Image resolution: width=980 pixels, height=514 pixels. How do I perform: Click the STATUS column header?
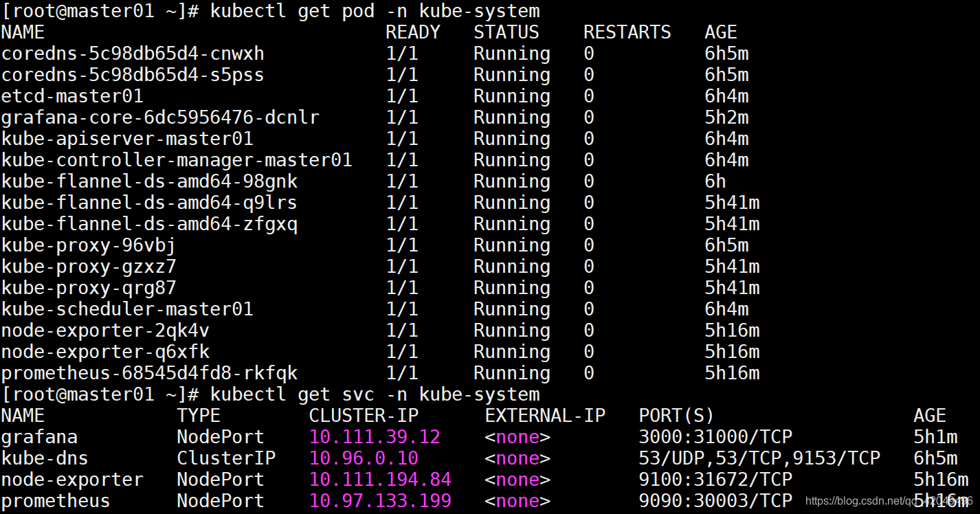[x=506, y=32]
